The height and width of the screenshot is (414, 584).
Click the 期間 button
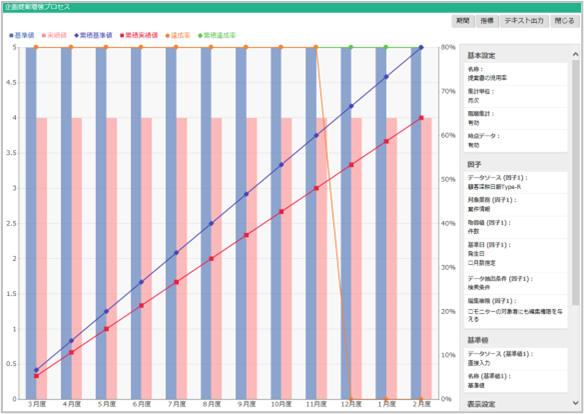point(463,21)
